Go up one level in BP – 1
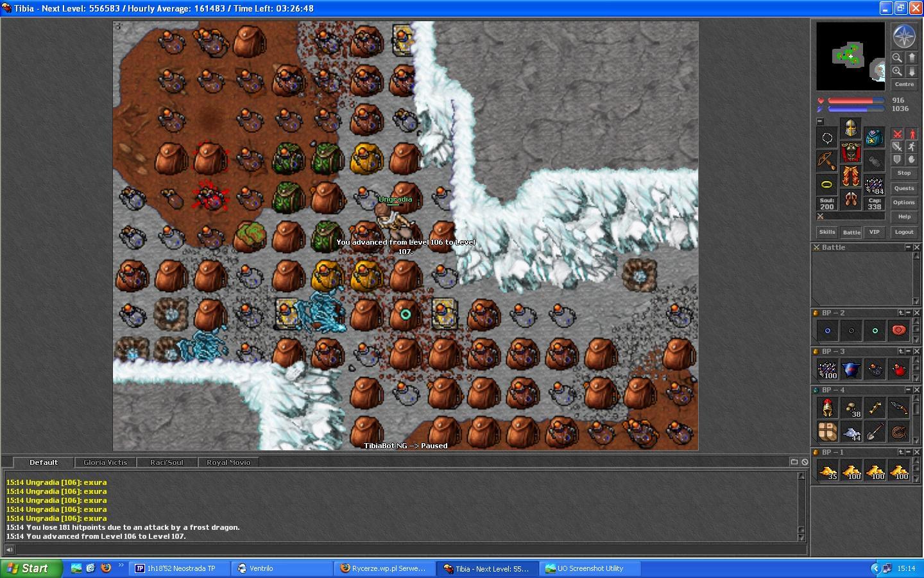 (x=901, y=452)
